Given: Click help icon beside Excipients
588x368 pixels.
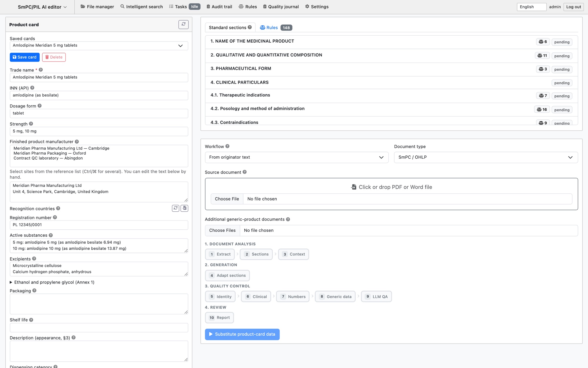Looking at the screenshot, I should [x=34, y=258].
